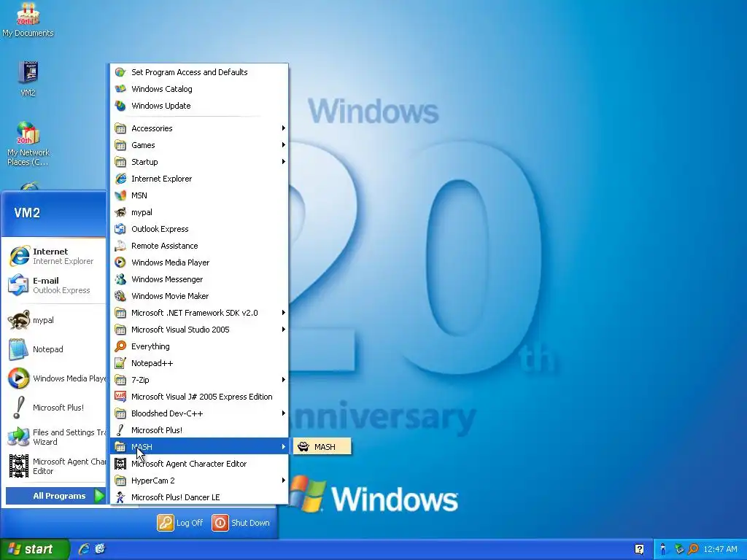Launch Windows Update from All Programs
The width and height of the screenshot is (747, 560).
[199, 106]
